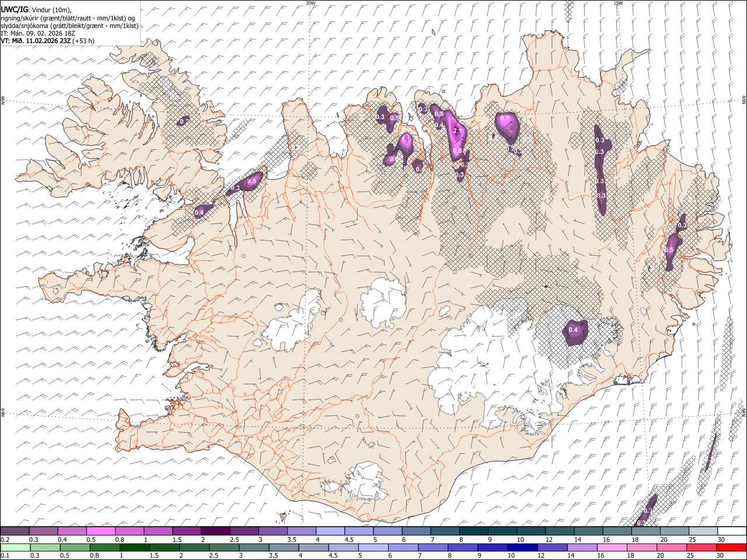
Task: Select the 'rigning/skúrir' description line
Action: coord(67,18)
